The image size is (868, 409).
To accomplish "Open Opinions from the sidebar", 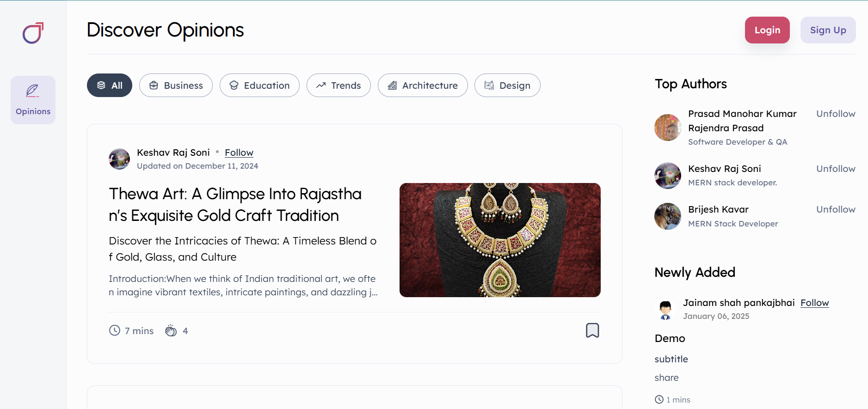I will [x=33, y=100].
